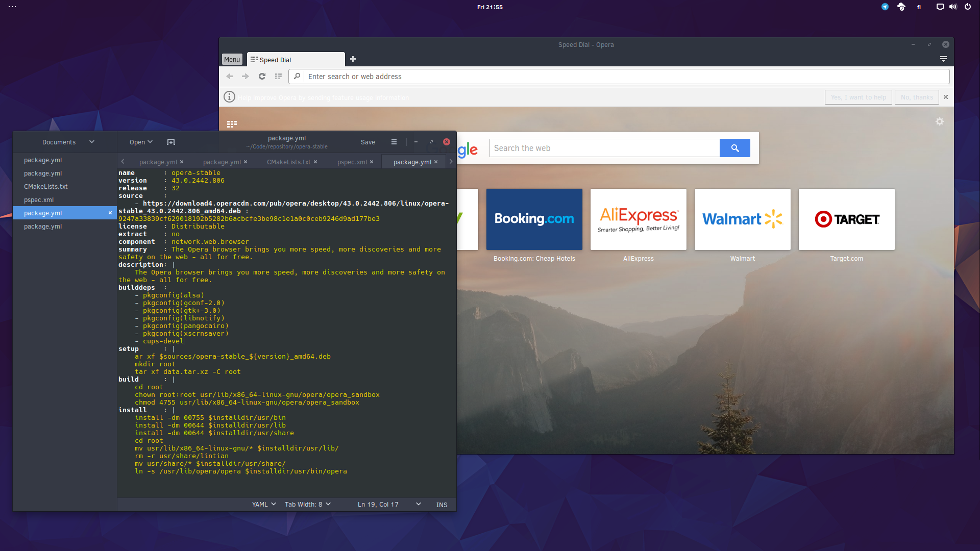Screen dimensions: 980x551
Task: Open the AliExpress speed dial tile
Action: [638, 219]
